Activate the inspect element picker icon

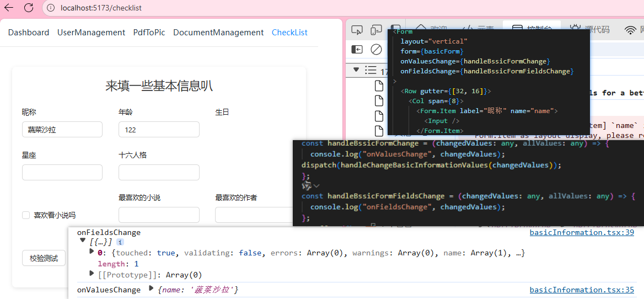click(x=357, y=30)
